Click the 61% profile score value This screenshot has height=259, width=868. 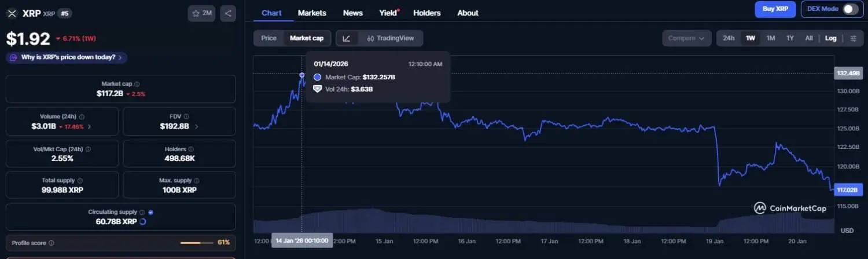pos(223,243)
